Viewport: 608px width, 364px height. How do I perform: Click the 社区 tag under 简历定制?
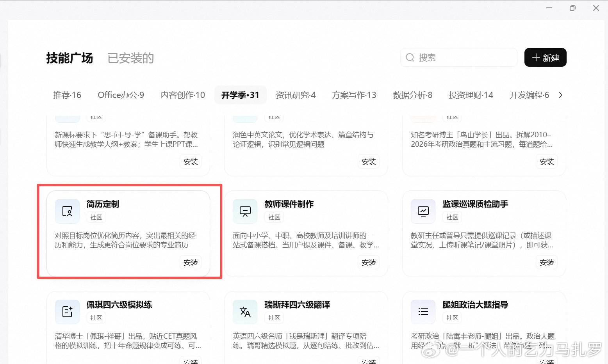click(96, 217)
